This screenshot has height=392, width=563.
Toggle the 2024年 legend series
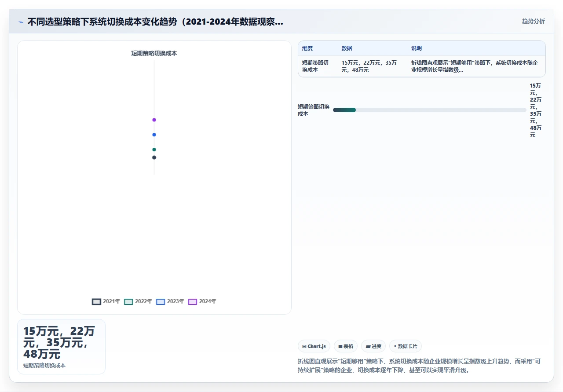click(x=202, y=301)
